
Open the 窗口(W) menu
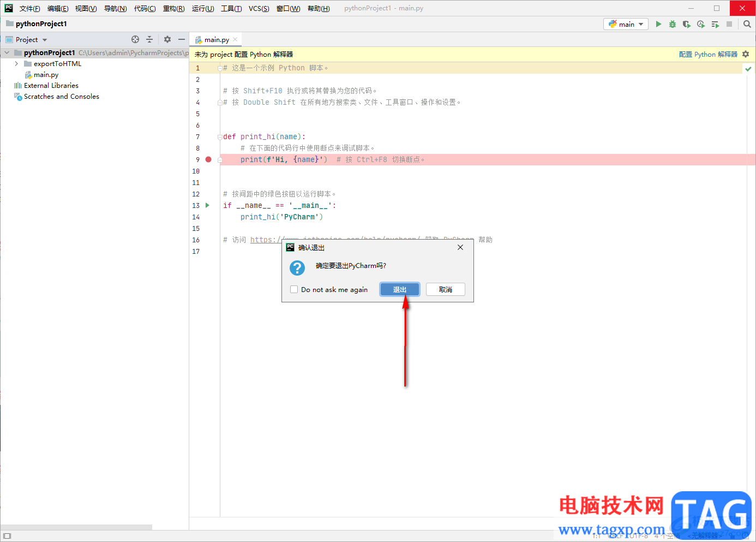coord(288,8)
